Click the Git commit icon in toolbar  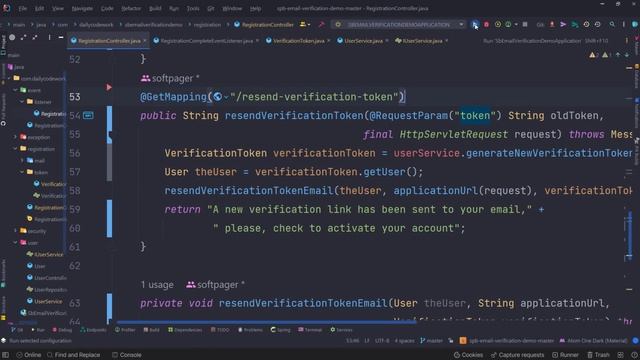[563, 24]
